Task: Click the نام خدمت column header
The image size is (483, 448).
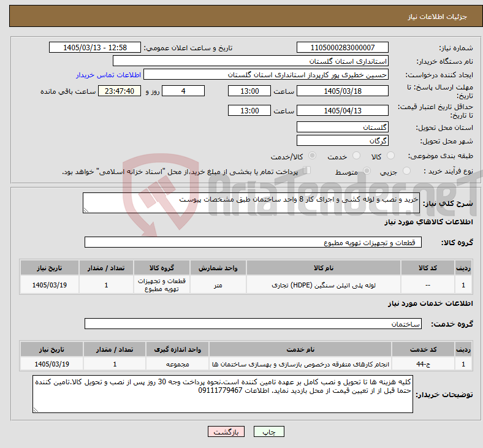Action: 300,349
